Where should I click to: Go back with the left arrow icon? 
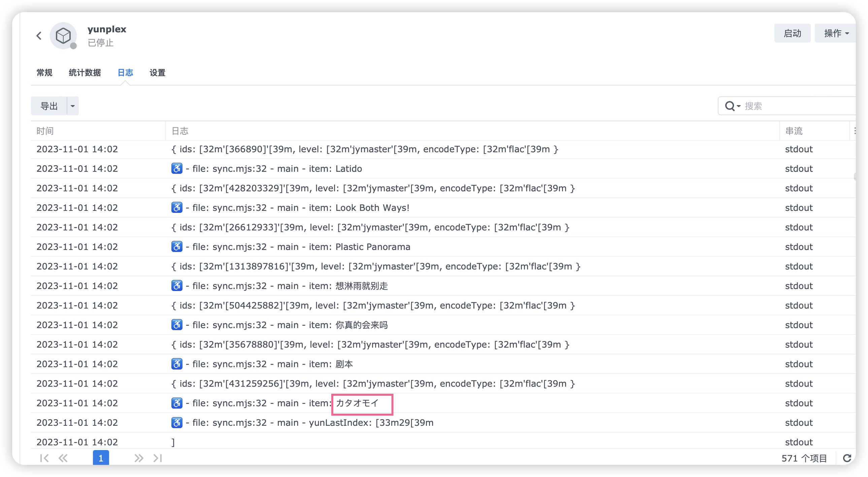point(39,36)
